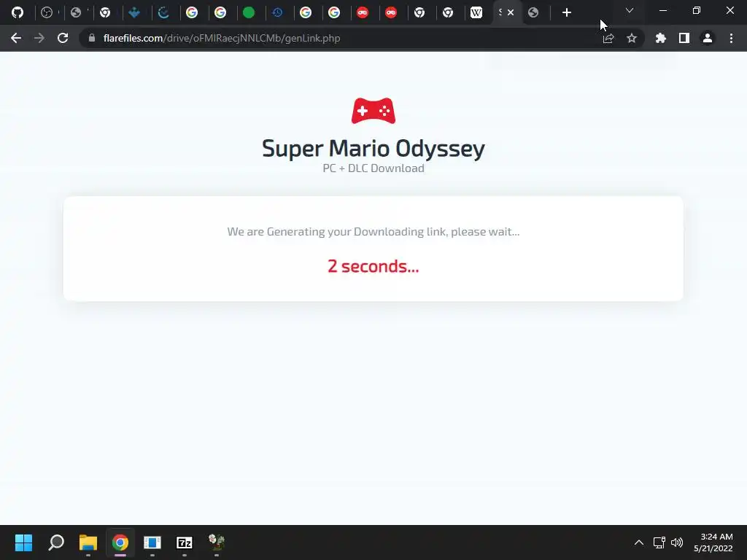The image size is (747, 560).
Task: Show hidden system tray icons
Action: [x=639, y=542]
